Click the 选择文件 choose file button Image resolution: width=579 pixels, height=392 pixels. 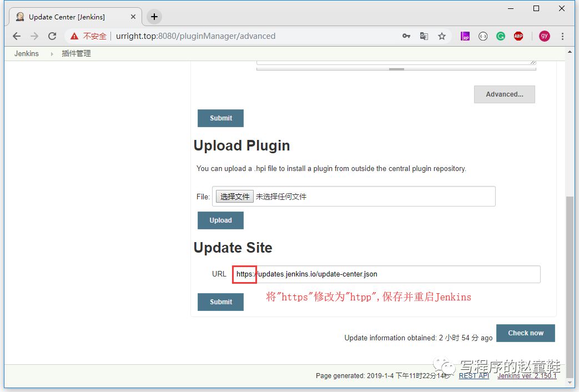pyautogui.click(x=235, y=197)
